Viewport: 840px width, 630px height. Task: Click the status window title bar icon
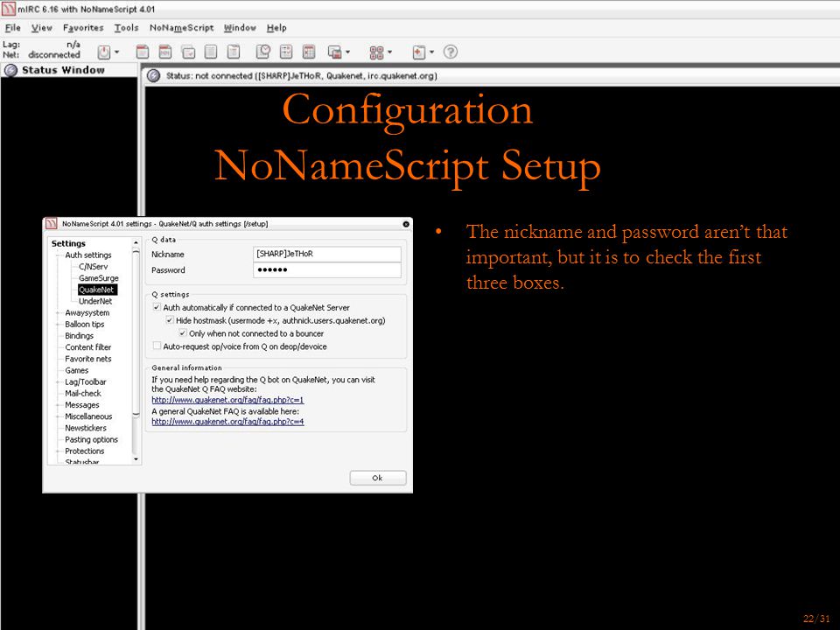coord(154,76)
